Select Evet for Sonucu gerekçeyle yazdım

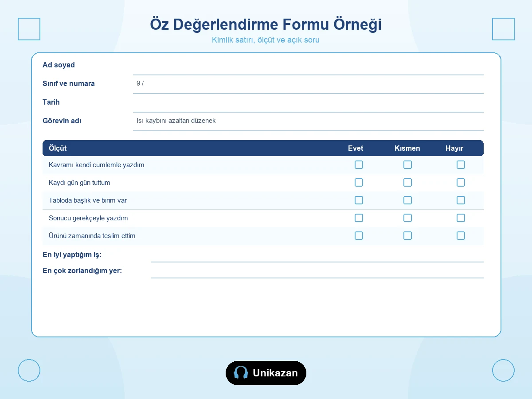pyautogui.click(x=359, y=218)
